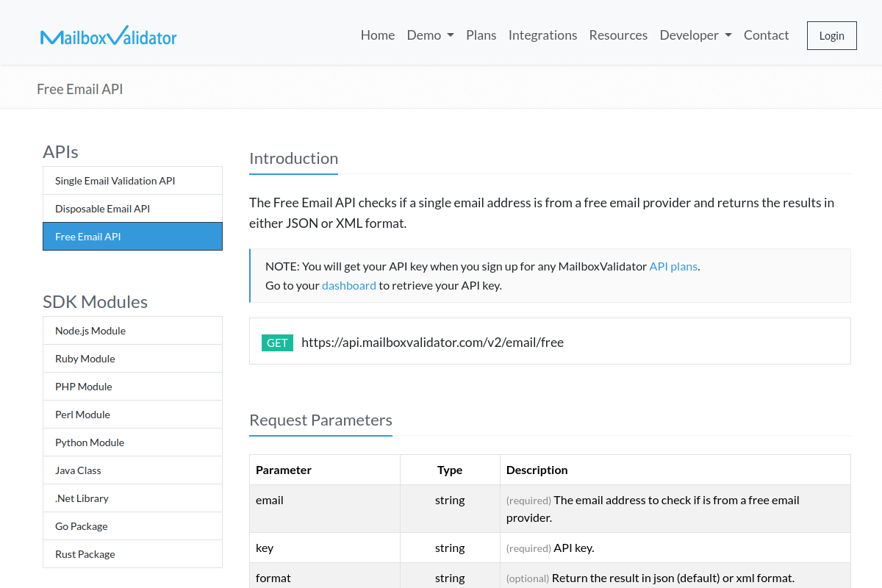Screen dimensions: 882x588
Task: Click the MailboxValidator logo
Action: (109, 35)
